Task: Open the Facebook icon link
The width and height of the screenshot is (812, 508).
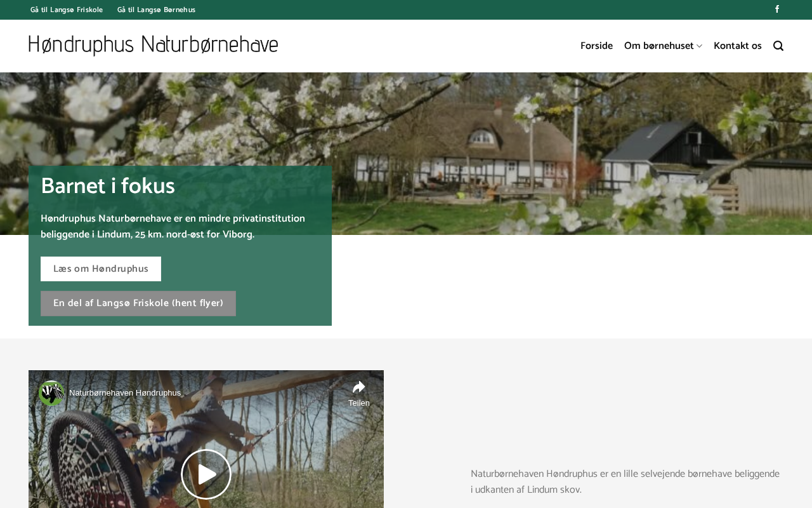Action: [x=777, y=10]
